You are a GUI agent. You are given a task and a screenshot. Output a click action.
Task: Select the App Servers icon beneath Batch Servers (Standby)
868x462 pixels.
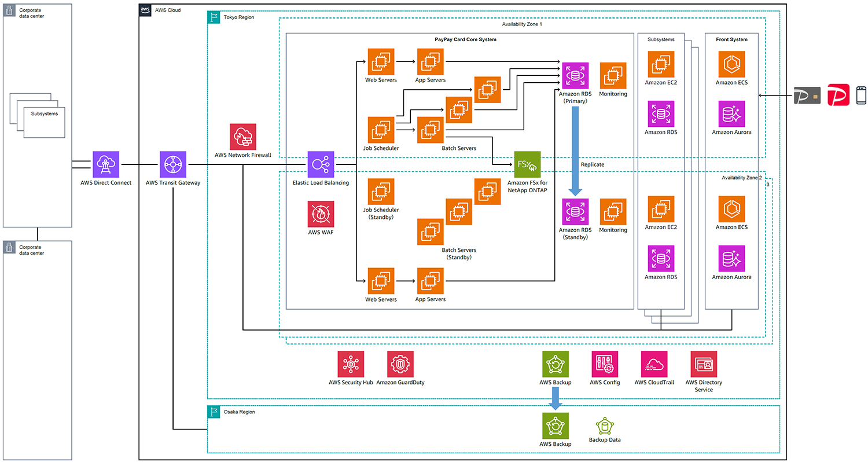coord(431,281)
